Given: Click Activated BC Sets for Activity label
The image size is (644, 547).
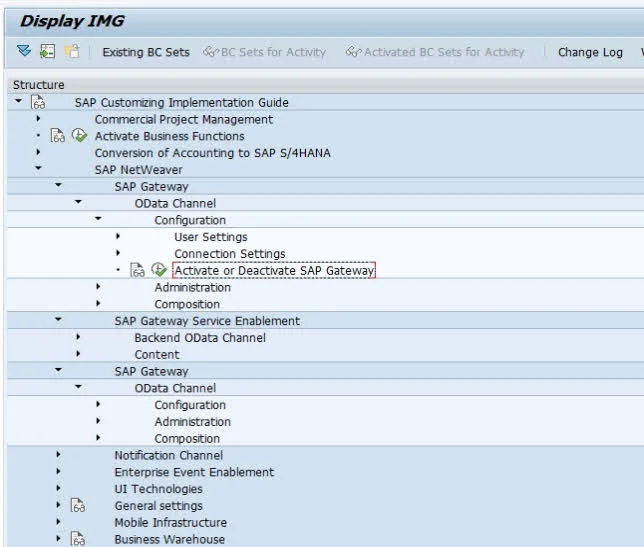Looking at the screenshot, I should click(x=444, y=52).
